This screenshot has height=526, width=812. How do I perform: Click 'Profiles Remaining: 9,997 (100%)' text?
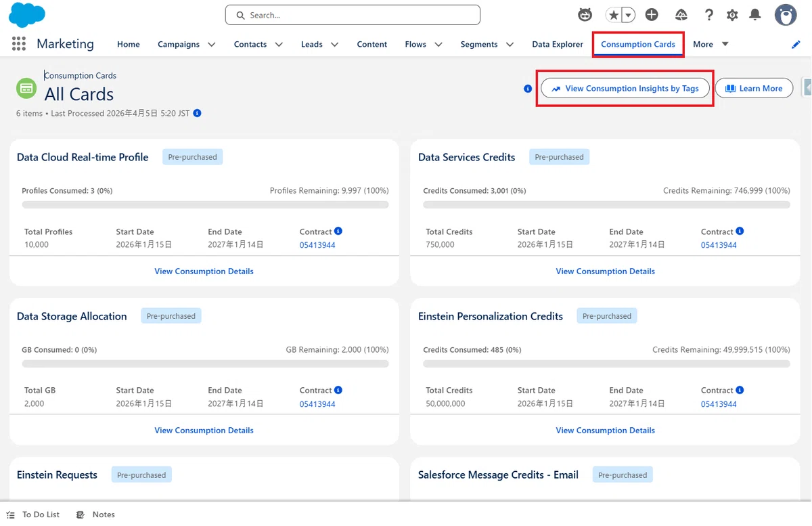pos(330,191)
